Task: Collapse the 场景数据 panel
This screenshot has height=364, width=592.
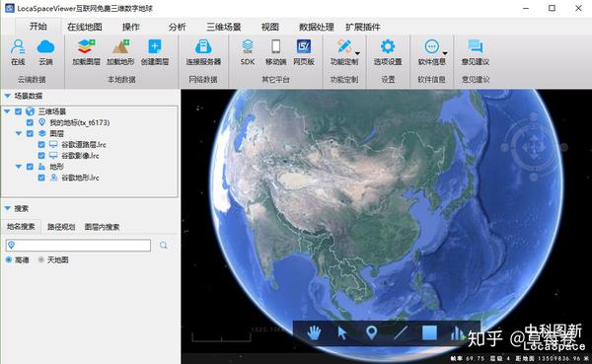Action: [x=7, y=96]
